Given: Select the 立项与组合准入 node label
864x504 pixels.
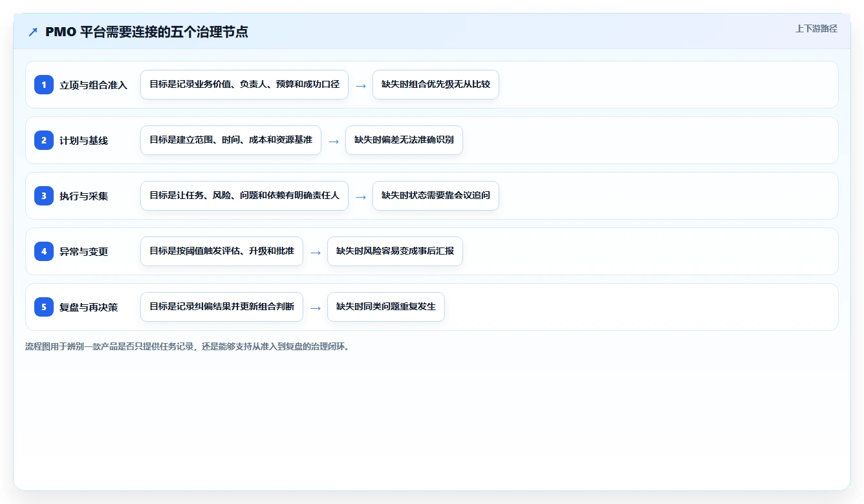Looking at the screenshot, I should tap(94, 85).
